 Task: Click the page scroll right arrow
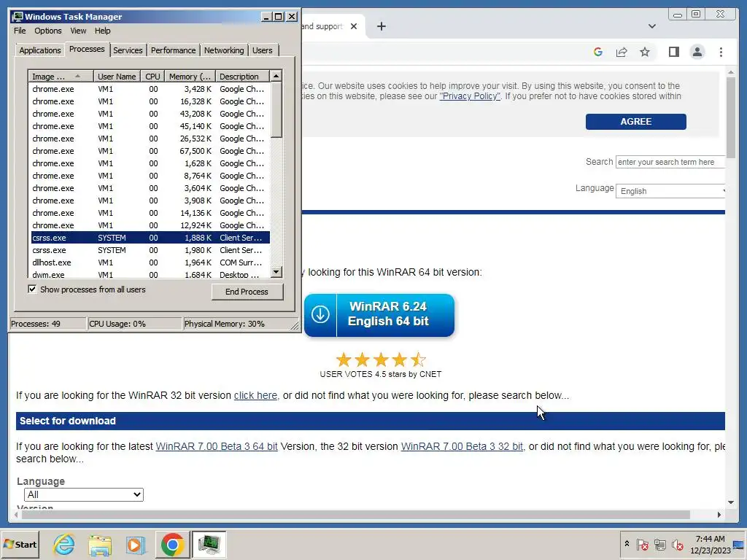tap(719, 515)
